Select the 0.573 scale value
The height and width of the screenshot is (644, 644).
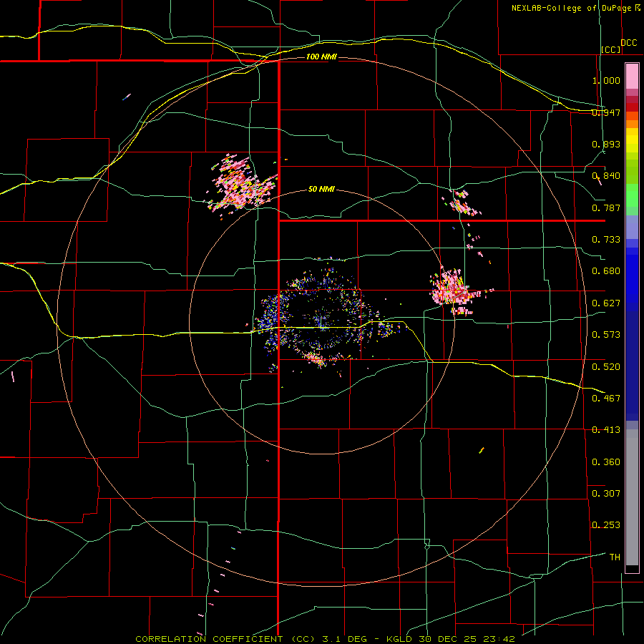click(x=606, y=335)
